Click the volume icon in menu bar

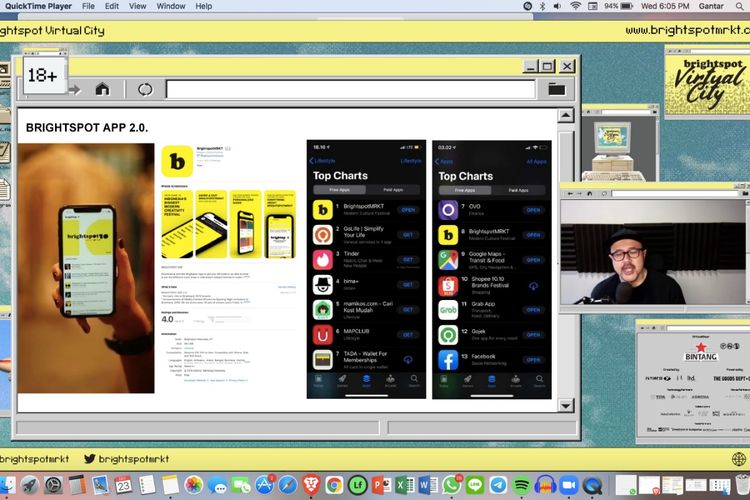tap(558, 6)
